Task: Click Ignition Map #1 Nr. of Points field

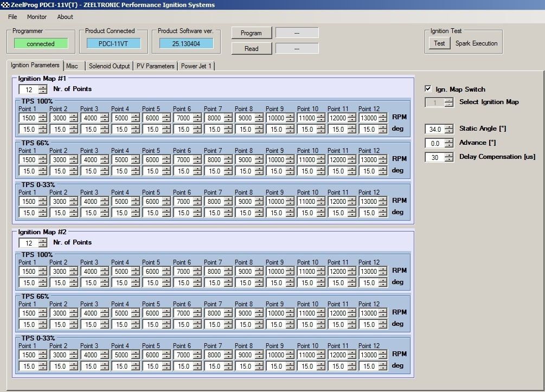Action: (29, 89)
